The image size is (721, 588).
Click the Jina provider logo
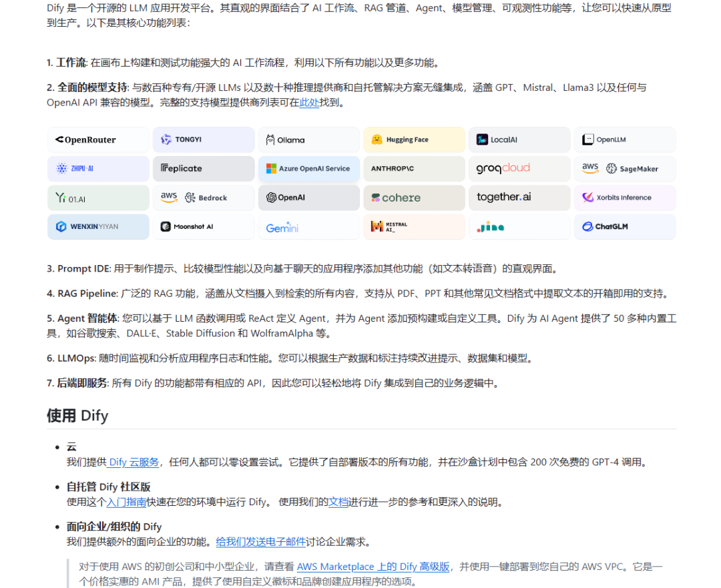pyautogui.click(x=519, y=227)
